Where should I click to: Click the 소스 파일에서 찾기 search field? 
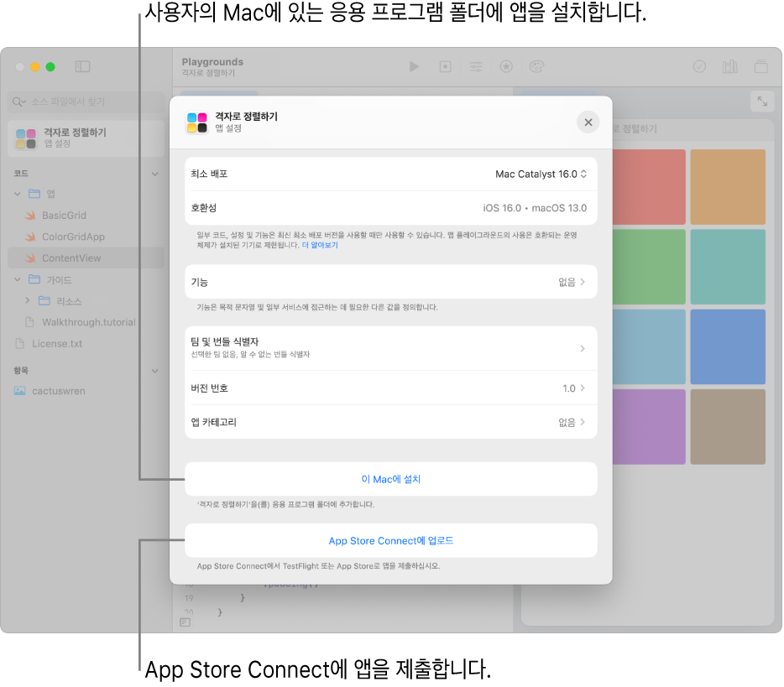pyautogui.click(x=86, y=102)
